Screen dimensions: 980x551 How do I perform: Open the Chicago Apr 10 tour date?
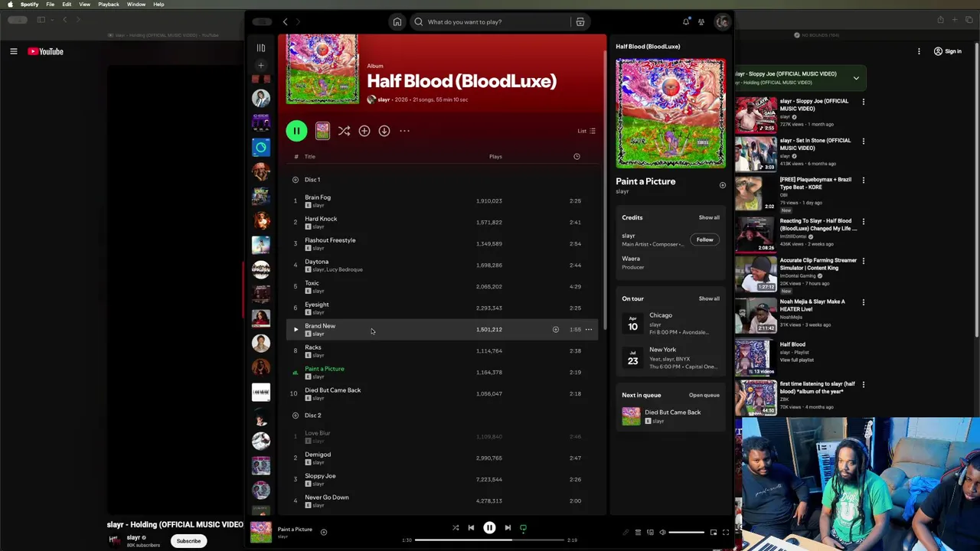click(671, 323)
